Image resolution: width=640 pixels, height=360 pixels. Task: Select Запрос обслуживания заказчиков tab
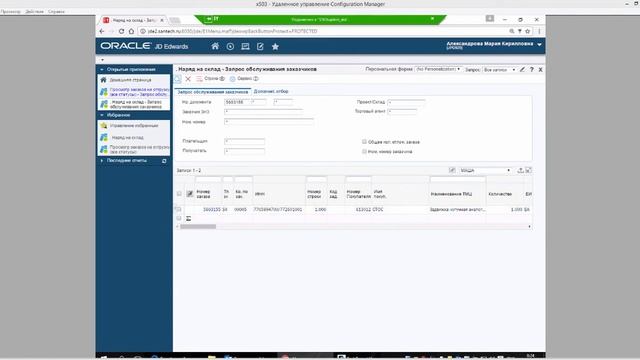[x=213, y=92]
